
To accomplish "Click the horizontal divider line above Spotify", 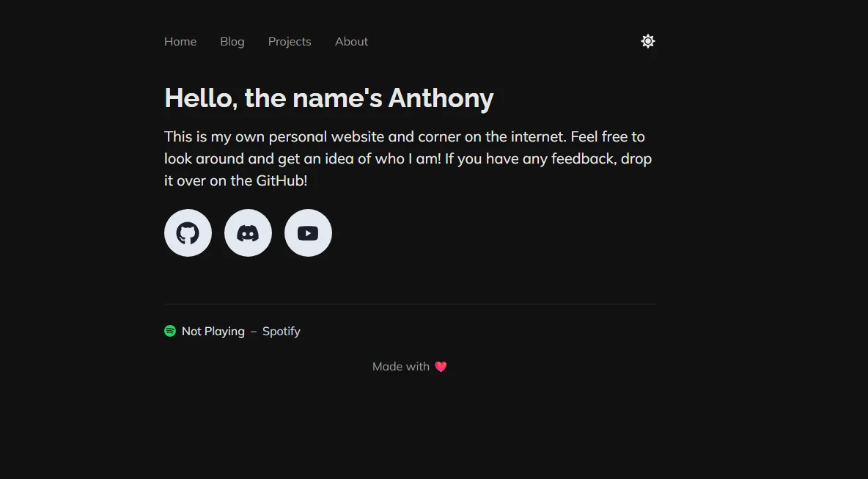I will [411, 304].
